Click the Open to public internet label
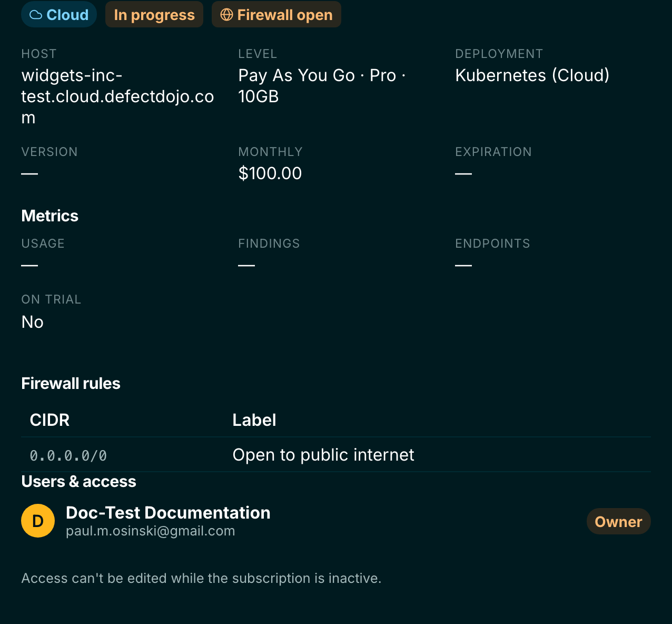 click(323, 455)
